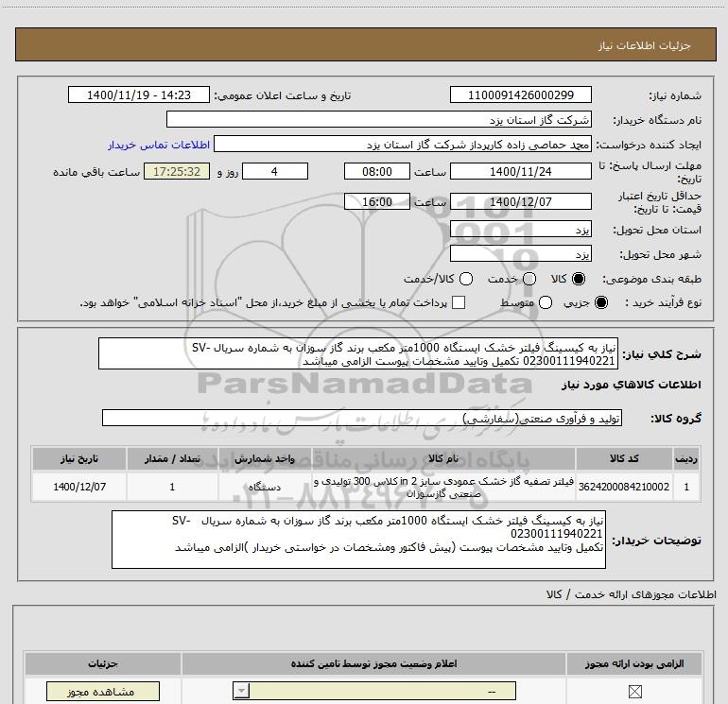Image resolution: width=728 pixels, height=704 pixels.
Task: Click the response deadline time 08:00
Action: (x=377, y=171)
